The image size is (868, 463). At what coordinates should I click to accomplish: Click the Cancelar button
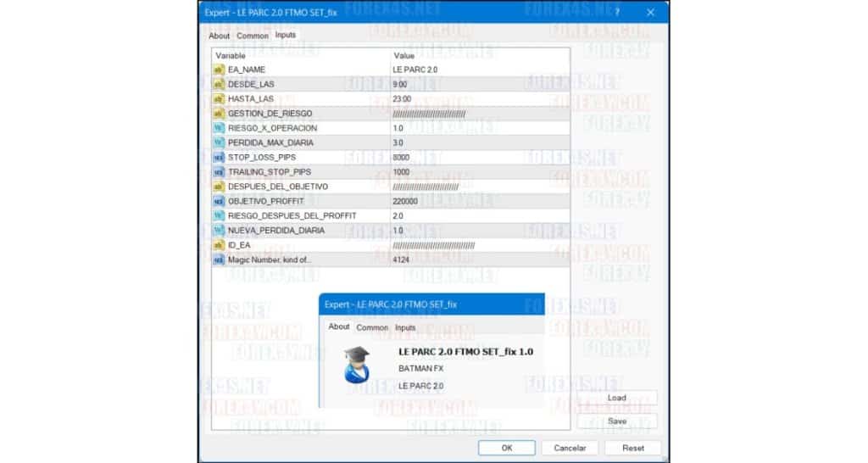pos(570,448)
